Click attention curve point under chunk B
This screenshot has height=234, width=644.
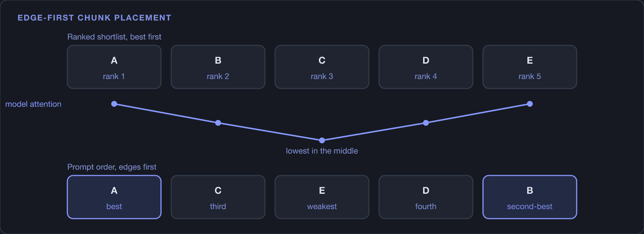[218, 123]
